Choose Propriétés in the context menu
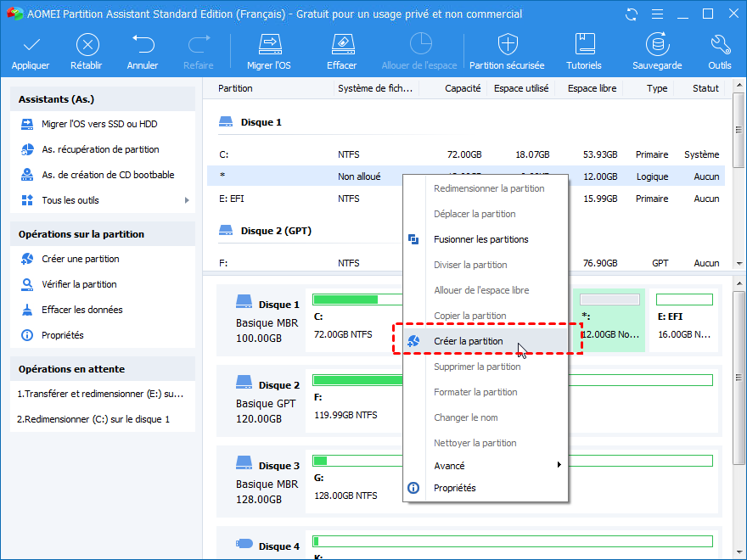The width and height of the screenshot is (747, 560). (486, 488)
